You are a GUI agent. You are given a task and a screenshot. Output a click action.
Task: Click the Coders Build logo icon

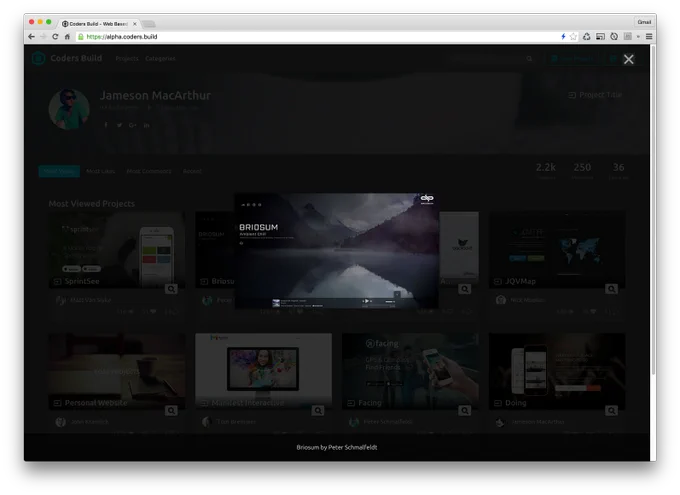click(x=38, y=58)
